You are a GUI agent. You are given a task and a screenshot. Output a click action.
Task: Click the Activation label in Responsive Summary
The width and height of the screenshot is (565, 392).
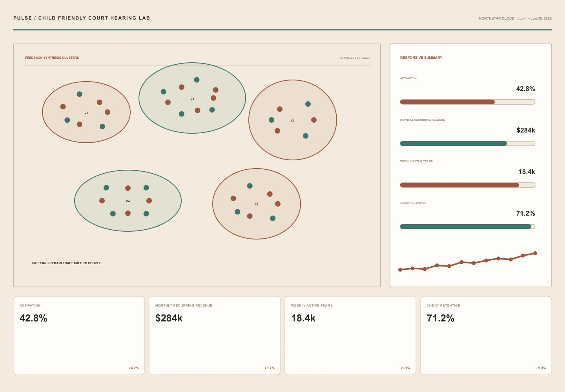click(x=408, y=78)
